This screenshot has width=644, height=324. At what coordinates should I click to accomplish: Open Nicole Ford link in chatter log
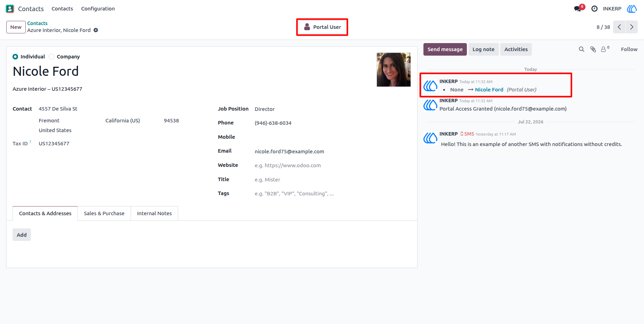[489, 90]
